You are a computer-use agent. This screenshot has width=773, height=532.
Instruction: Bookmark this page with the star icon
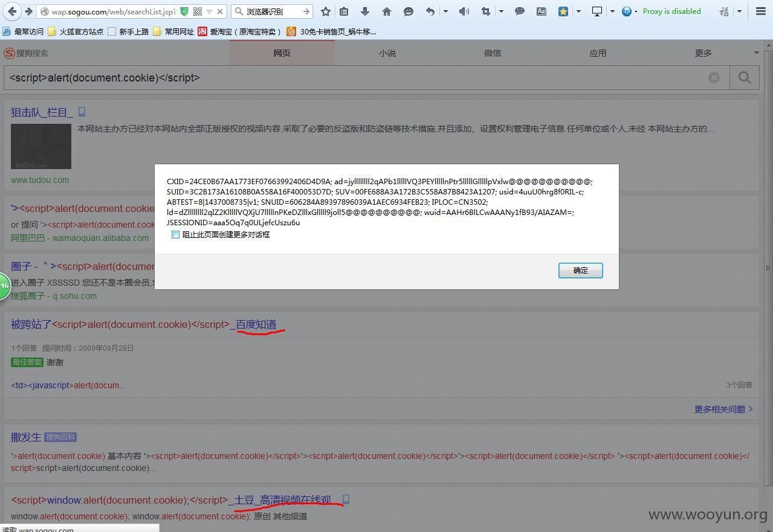(326, 11)
